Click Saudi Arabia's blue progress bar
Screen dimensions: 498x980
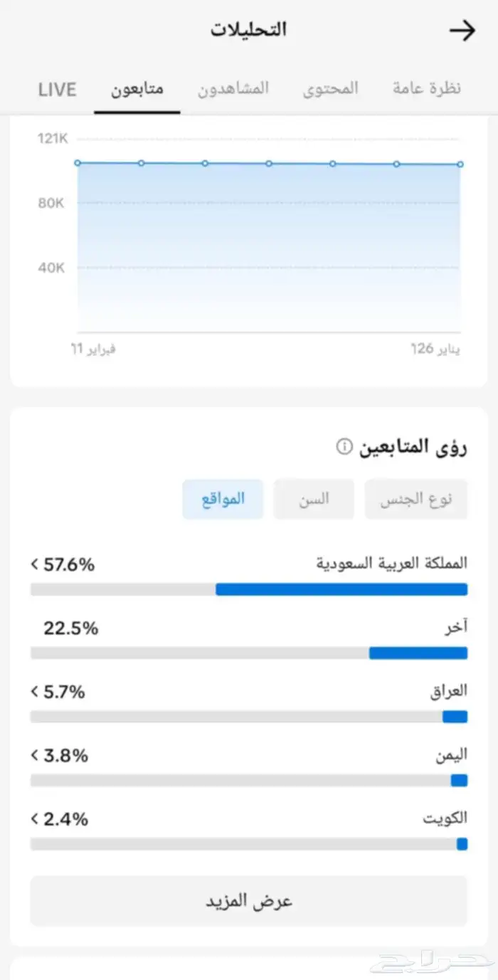pos(341,589)
